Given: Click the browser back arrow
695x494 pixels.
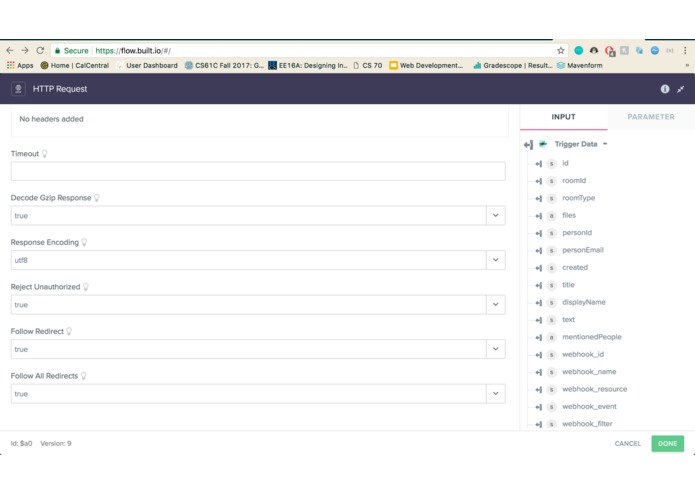Looking at the screenshot, I should (x=10, y=51).
